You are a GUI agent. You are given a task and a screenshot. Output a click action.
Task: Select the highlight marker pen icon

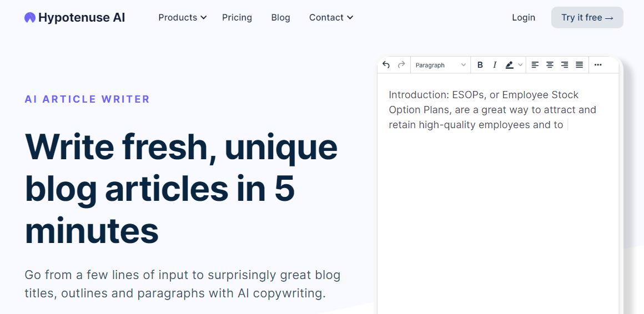(x=509, y=65)
